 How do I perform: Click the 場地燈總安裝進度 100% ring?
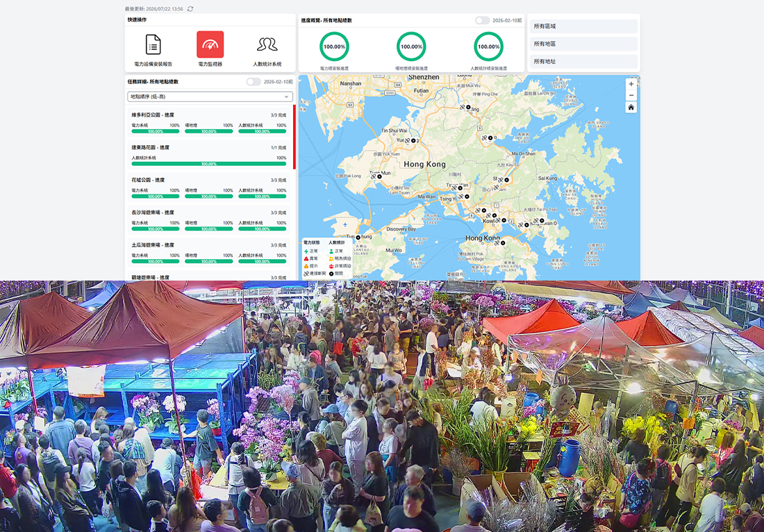click(411, 47)
